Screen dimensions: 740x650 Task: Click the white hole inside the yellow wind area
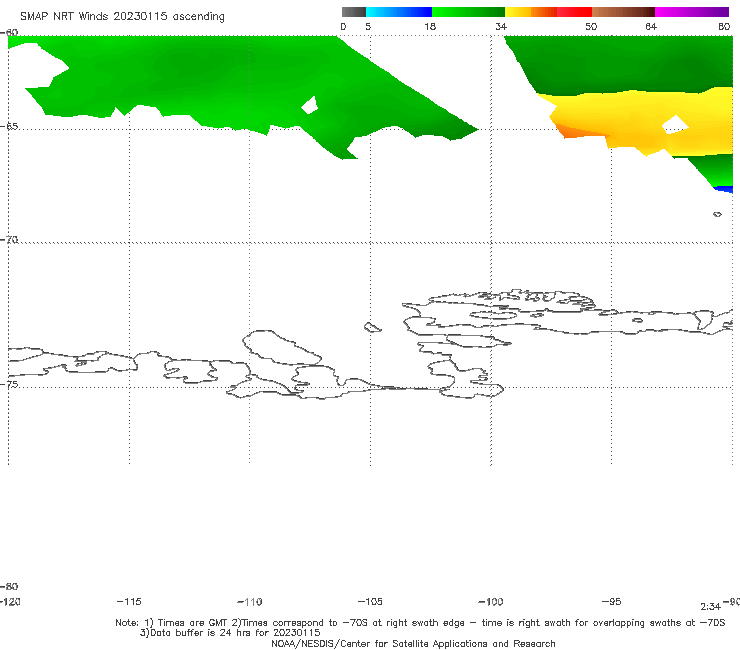[675, 125]
